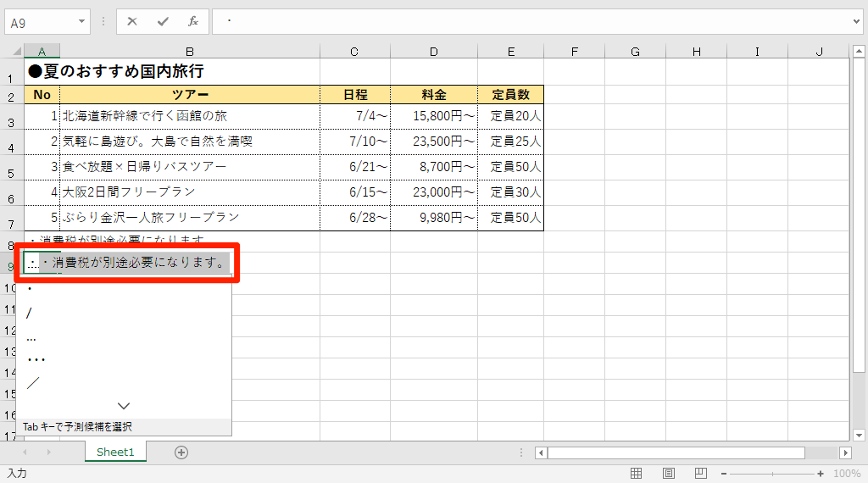868x483 pixels.
Task: Click the 定員30人 cell
Action: pos(510,192)
